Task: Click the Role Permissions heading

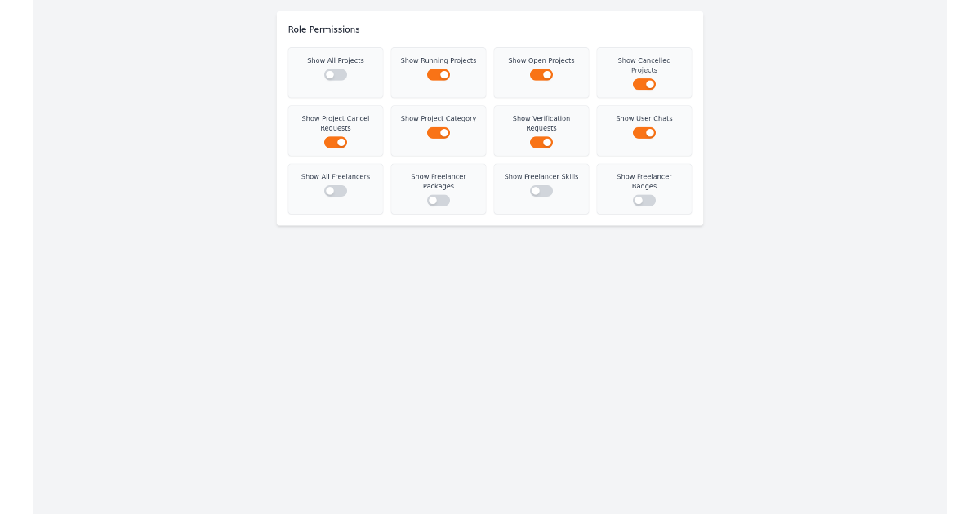Action: (323, 29)
